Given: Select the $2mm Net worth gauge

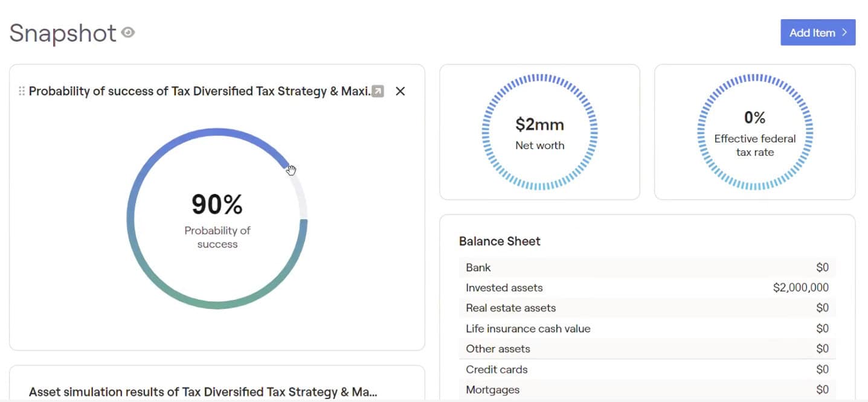Looking at the screenshot, I should 539,132.
